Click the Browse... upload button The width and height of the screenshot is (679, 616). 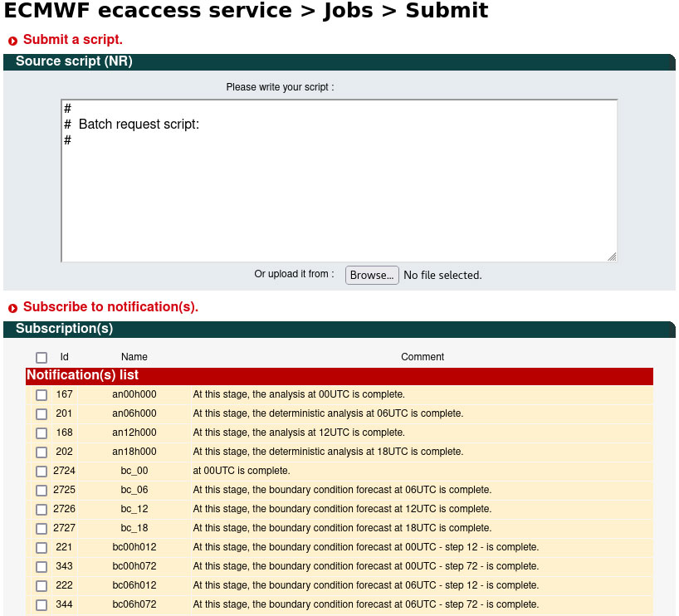(x=372, y=275)
